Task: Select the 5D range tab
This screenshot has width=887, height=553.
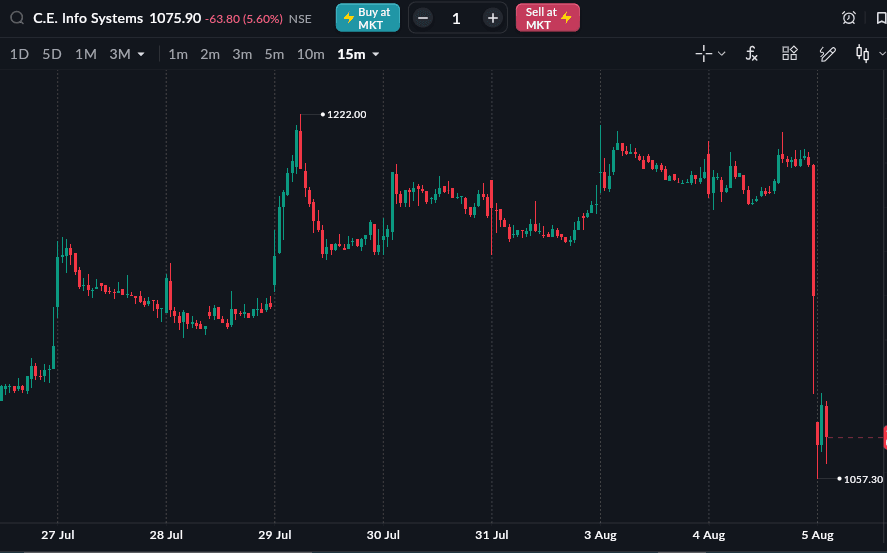Action: click(51, 54)
